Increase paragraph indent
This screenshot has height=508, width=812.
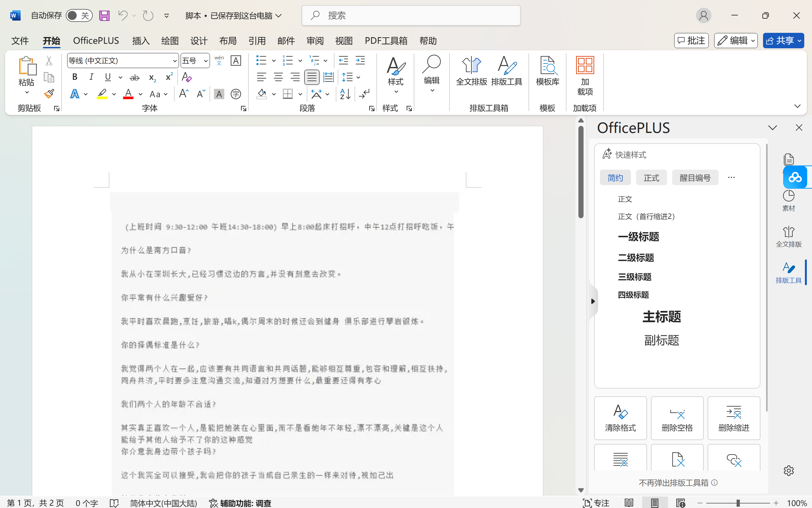360,61
